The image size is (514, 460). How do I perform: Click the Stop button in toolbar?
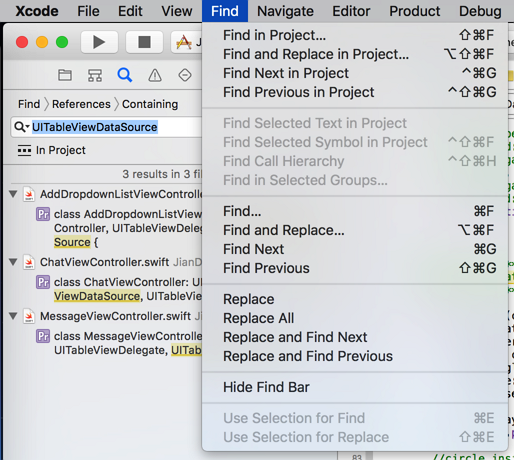(144, 42)
